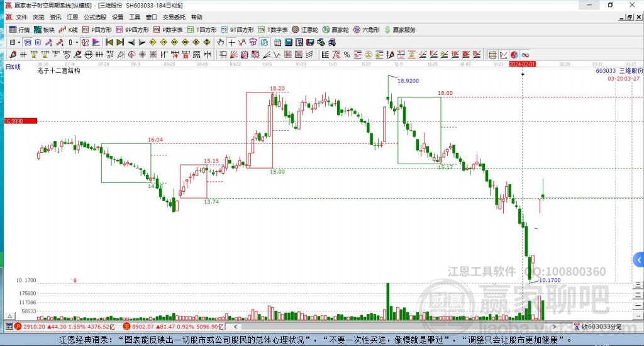Step left with black left arrow

[131, 42]
